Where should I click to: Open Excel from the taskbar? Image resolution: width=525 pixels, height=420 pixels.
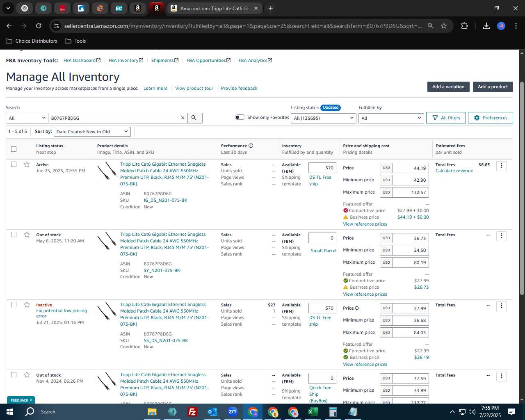pos(313,412)
